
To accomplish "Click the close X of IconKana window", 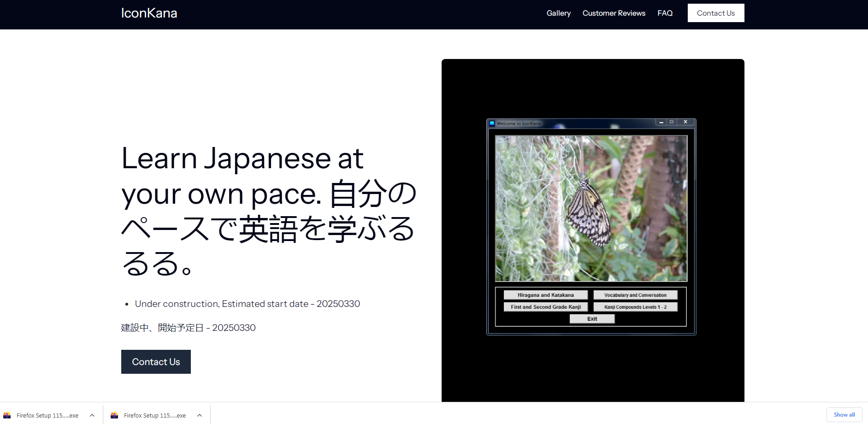I will pos(685,122).
